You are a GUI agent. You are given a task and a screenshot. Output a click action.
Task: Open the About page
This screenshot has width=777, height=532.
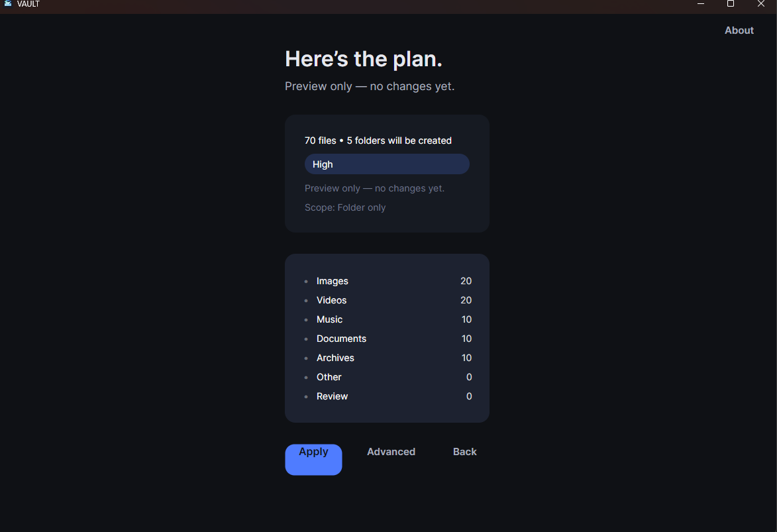pyautogui.click(x=739, y=30)
